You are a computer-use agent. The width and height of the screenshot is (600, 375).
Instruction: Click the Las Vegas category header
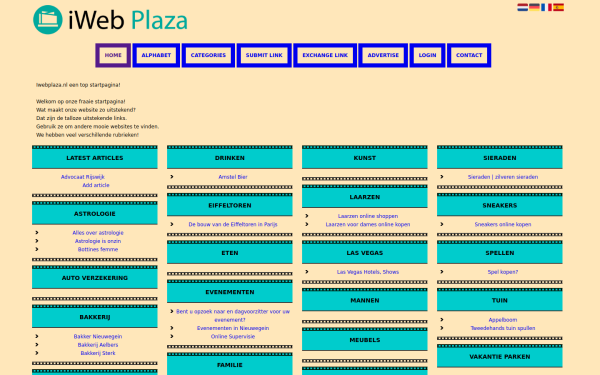(x=365, y=253)
